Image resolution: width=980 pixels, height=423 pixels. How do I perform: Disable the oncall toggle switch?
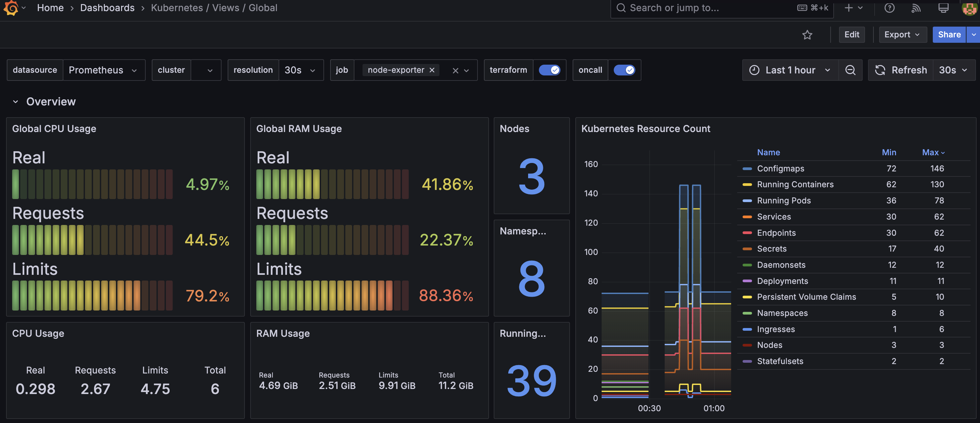(x=624, y=70)
